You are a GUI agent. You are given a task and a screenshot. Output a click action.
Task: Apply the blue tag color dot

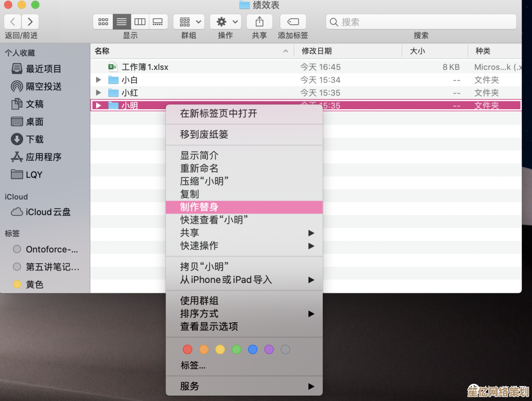coord(253,349)
